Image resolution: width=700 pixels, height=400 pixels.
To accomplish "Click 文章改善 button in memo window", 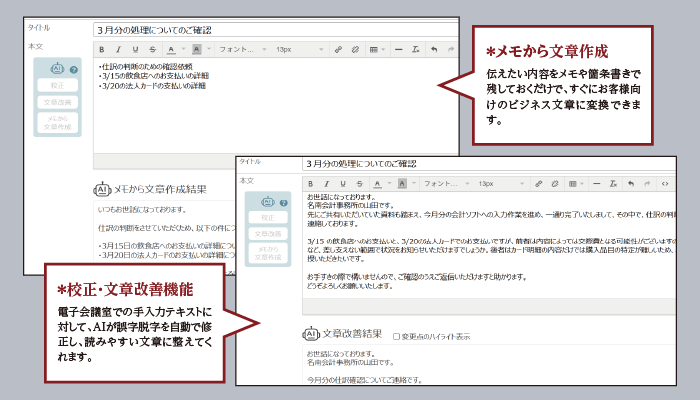I will point(58,102).
